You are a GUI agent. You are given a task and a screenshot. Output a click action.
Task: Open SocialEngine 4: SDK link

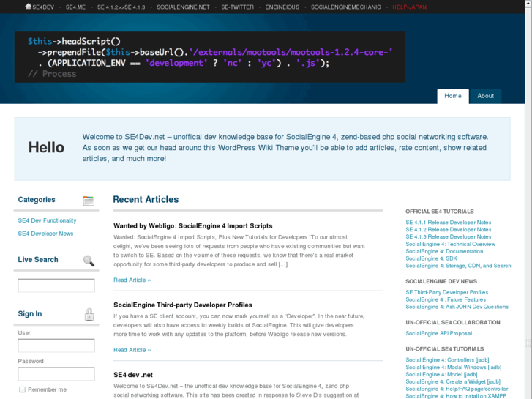pos(432,258)
